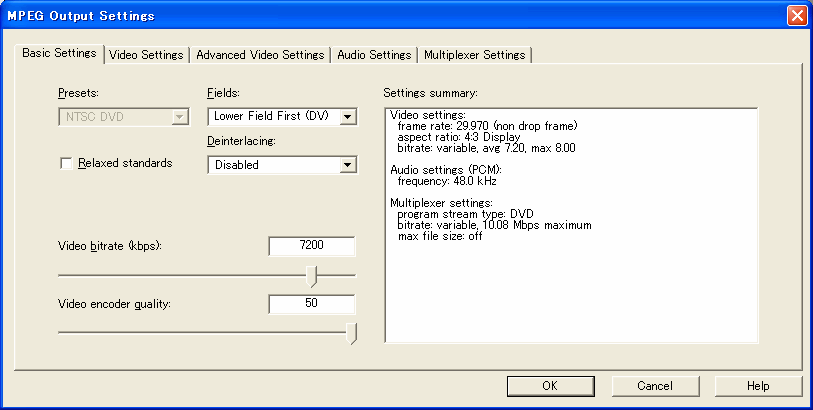Go to the Audio Settings tab
This screenshot has width=813, height=410.
click(374, 55)
